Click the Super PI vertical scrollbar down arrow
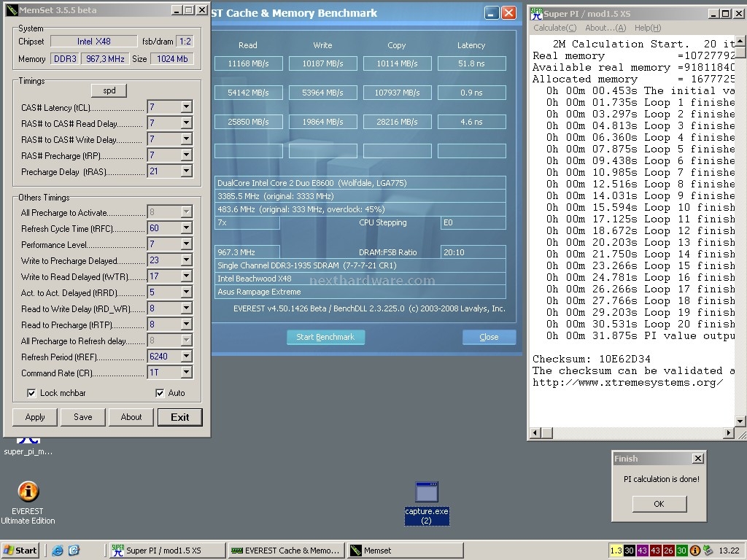This screenshot has width=747, height=560. click(x=740, y=421)
